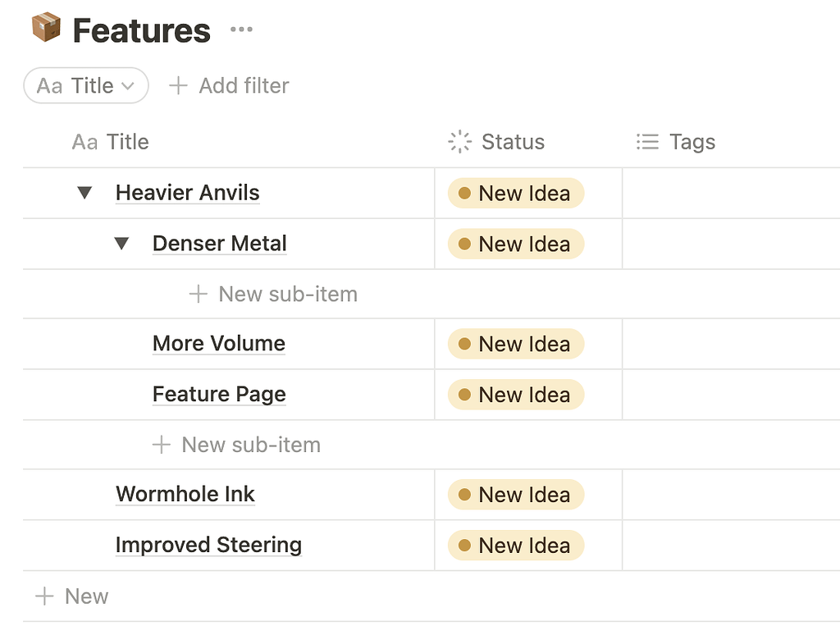Click the plus icon beside bottom New row
Image resolution: width=840 pixels, height=626 pixels.
click(x=44, y=596)
